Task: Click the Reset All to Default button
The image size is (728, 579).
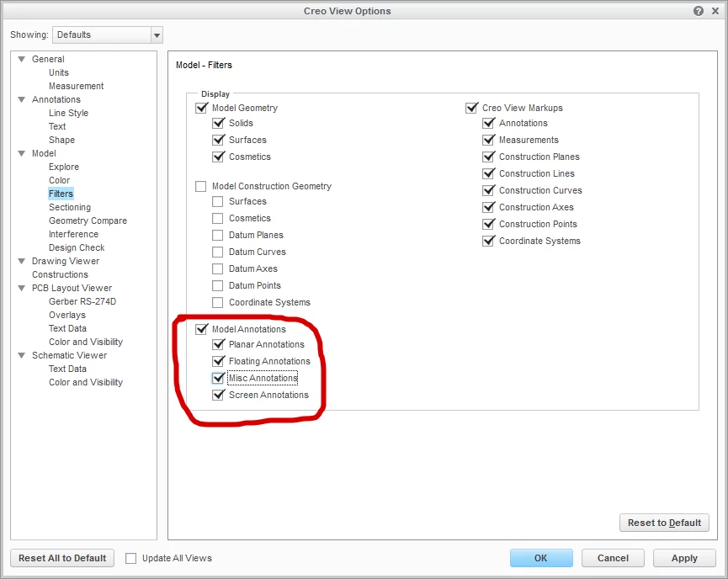Action: (62, 558)
